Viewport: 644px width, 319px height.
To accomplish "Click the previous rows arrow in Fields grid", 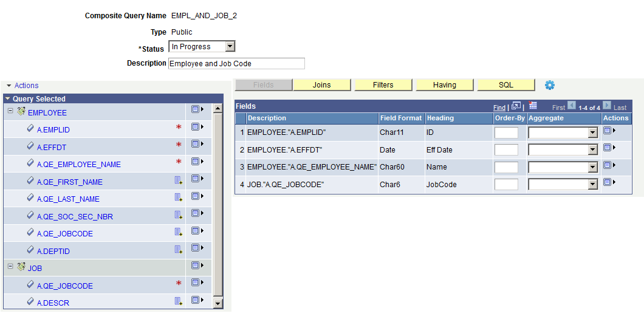I will tap(572, 105).
